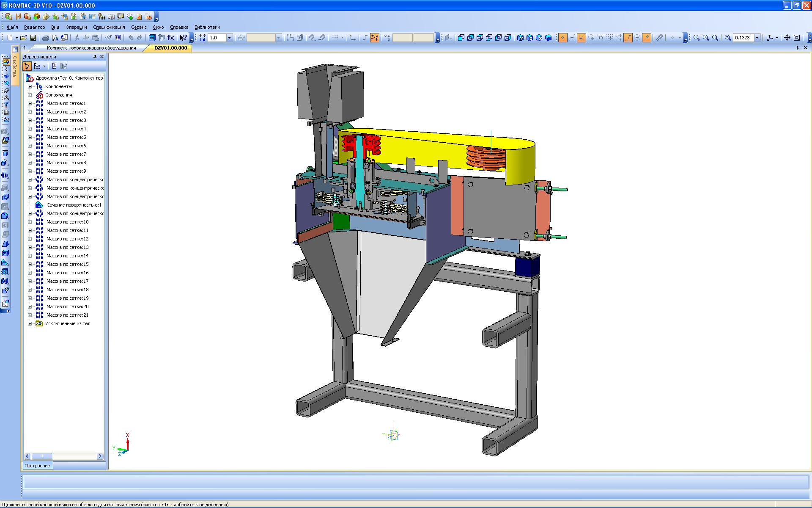812x508 pixels.
Task: Toggle the orthogonal drawing mode button
Action: 365,38
